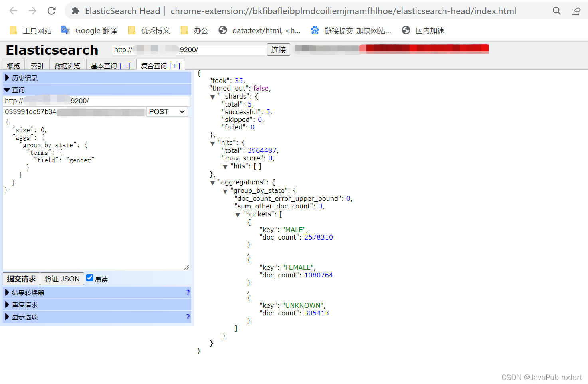Click the red cluster health status bar
Image resolution: width=588 pixels, height=384 pixels.
424,49
